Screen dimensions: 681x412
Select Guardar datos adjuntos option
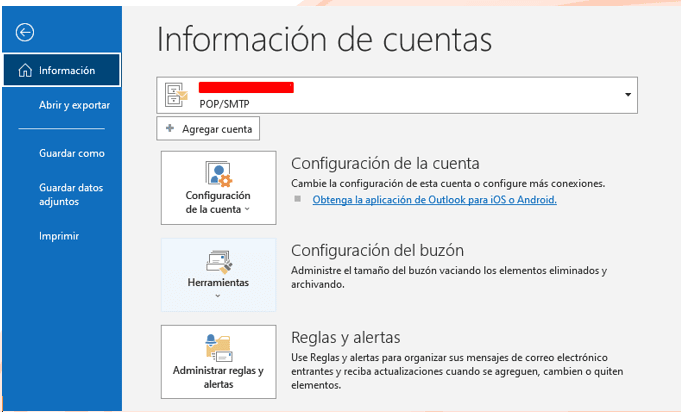click(71, 194)
